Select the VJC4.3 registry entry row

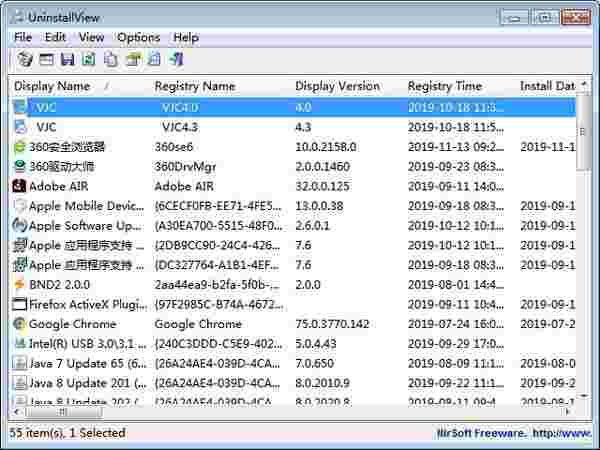(180, 127)
